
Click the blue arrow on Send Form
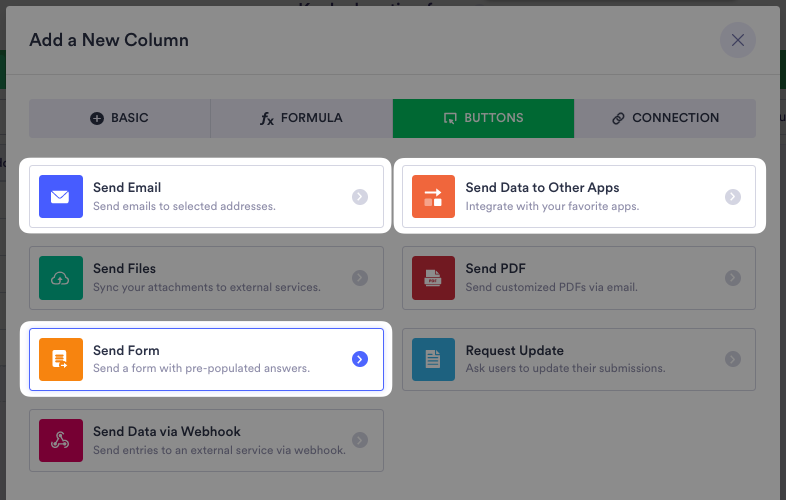tap(360, 359)
